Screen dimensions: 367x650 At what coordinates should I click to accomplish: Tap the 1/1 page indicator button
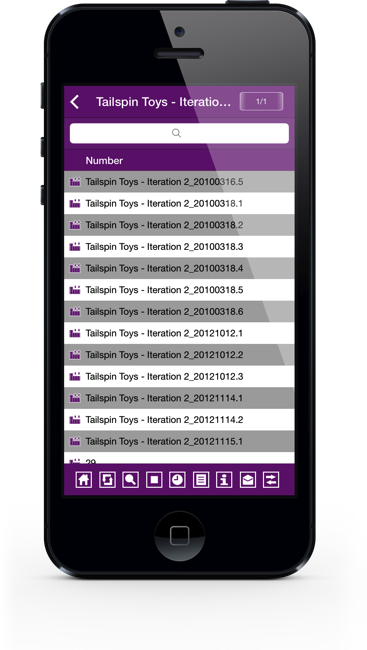pos(261,102)
